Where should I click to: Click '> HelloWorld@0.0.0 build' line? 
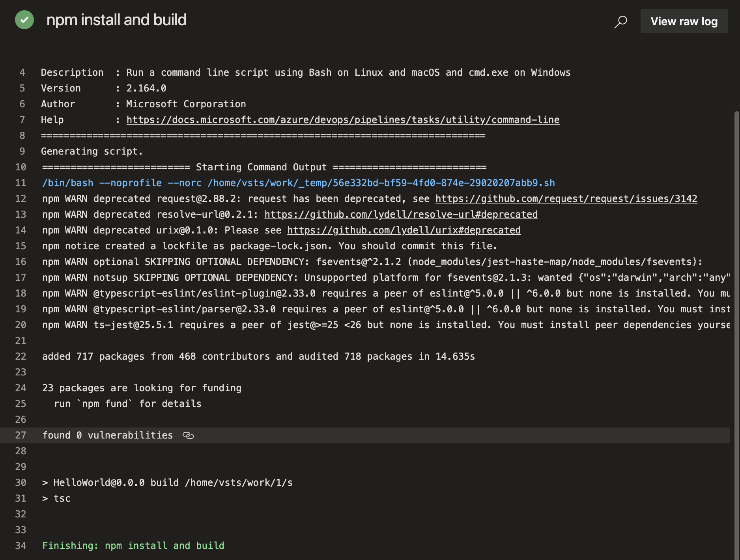(x=168, y=483)
